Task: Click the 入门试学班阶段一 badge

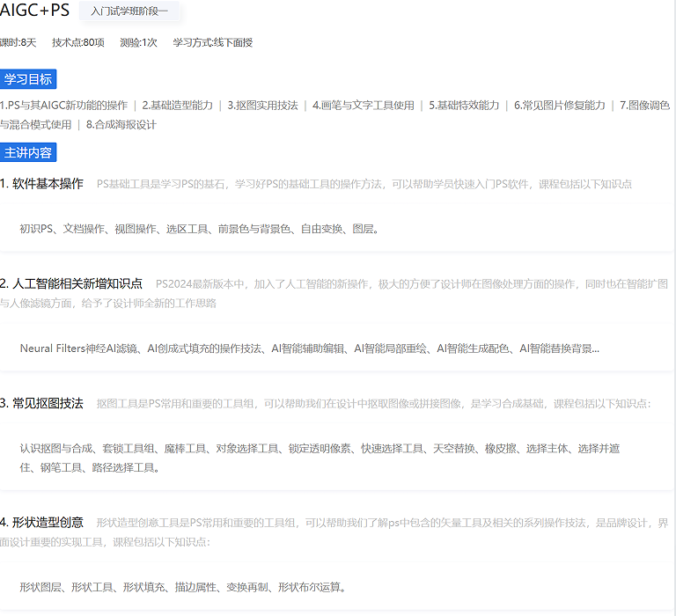Action: pos(129,11)
